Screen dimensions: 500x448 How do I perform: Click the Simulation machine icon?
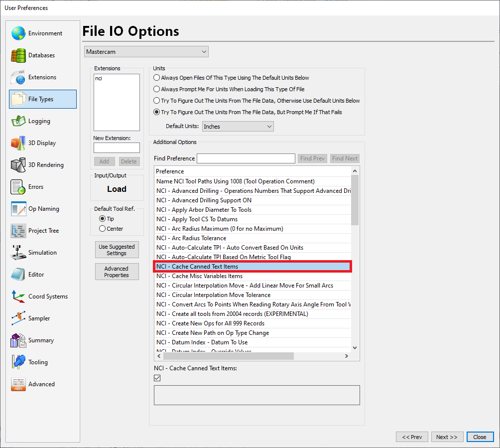(18, 253)
